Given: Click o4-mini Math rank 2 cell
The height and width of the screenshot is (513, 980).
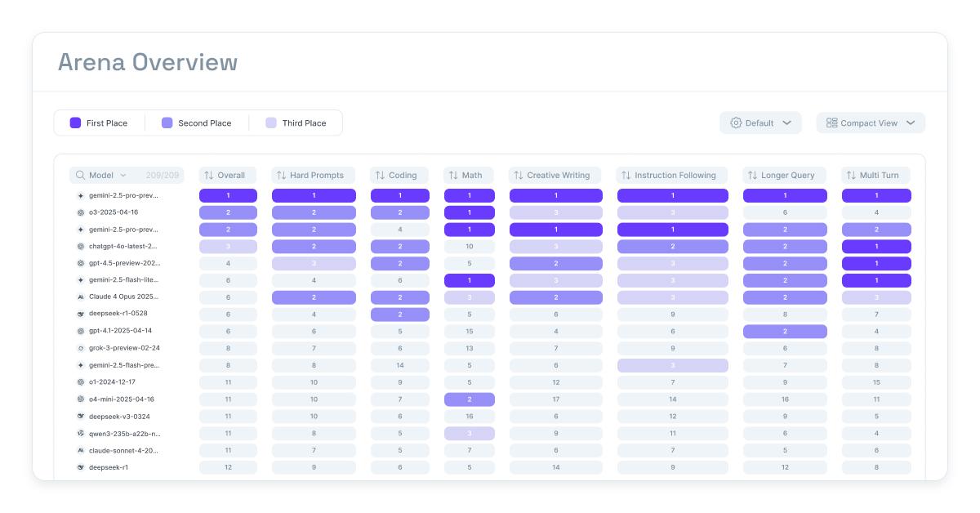Looking at the screenshot, I should tap(470, 399).
